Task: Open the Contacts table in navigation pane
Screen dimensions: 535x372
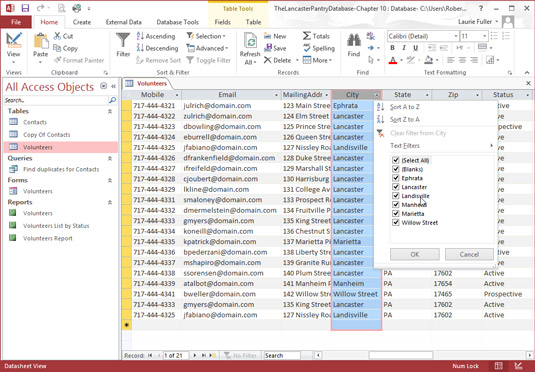Action: click(35, 122)
